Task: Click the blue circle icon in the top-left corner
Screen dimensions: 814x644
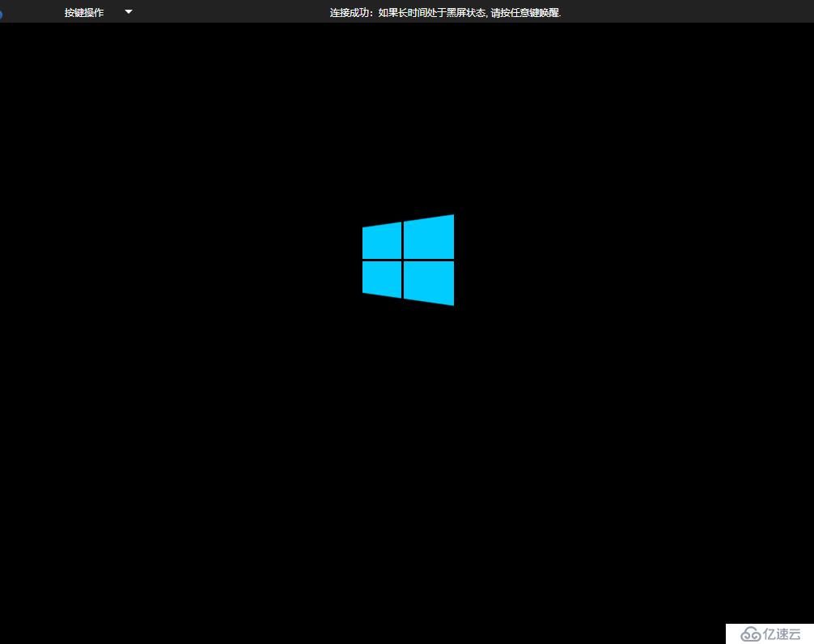Action: pyautogui.click(x=1, y=13)
